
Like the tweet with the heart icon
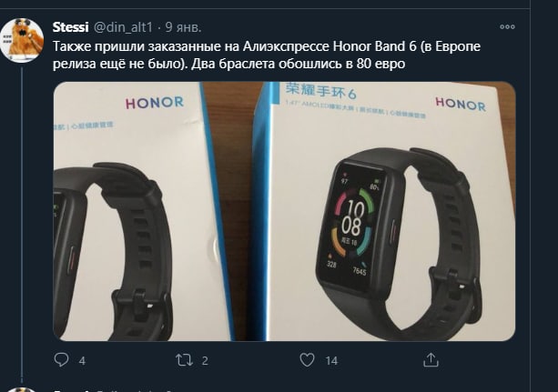(x=307, y=360)
